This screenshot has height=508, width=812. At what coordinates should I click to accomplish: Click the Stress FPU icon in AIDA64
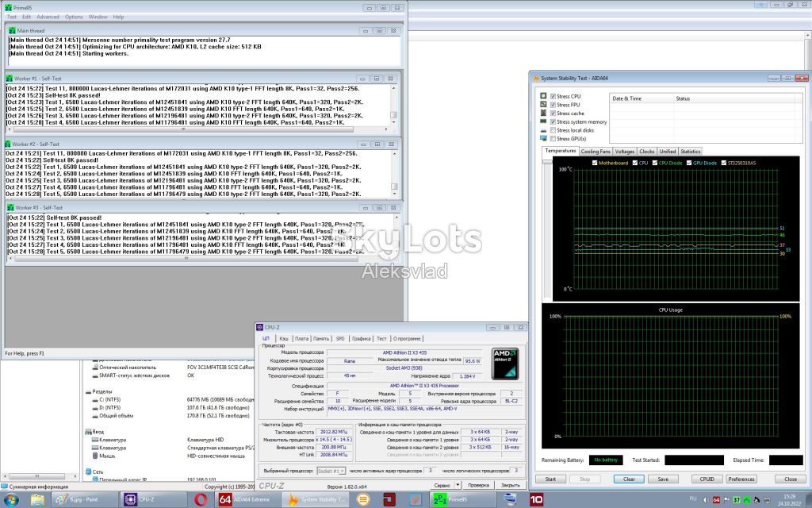(543, 104)
